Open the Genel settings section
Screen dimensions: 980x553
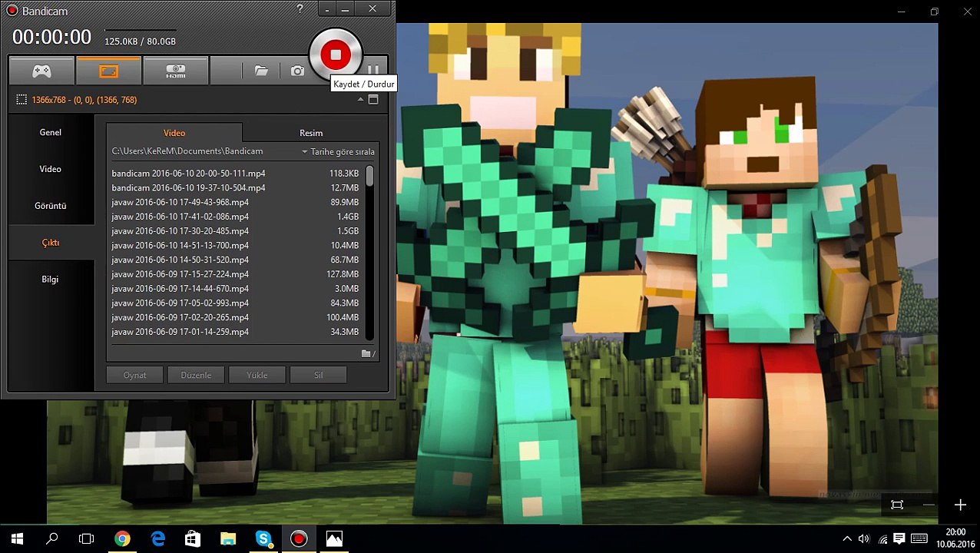click(51, 132)
